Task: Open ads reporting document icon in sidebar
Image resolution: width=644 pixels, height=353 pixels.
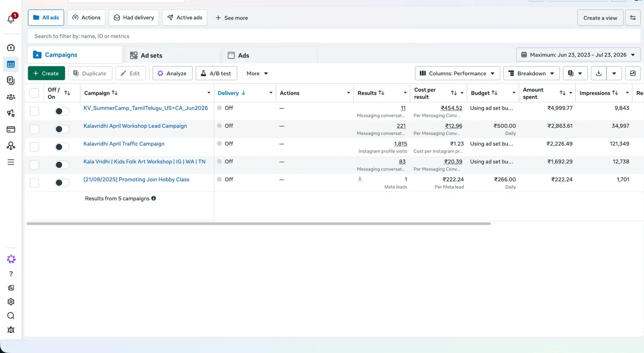Action: point(11,81)
